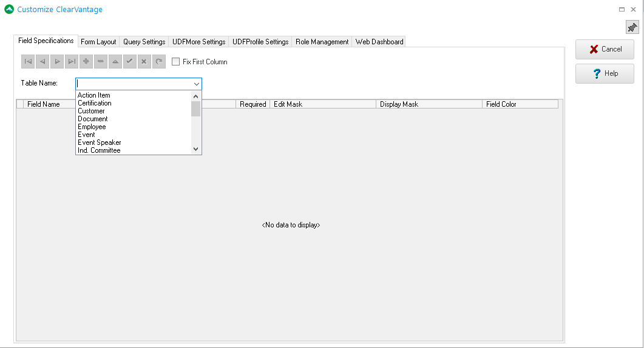
Task: Click the dropdown list scroll down arrow
Action: point(196,149)
